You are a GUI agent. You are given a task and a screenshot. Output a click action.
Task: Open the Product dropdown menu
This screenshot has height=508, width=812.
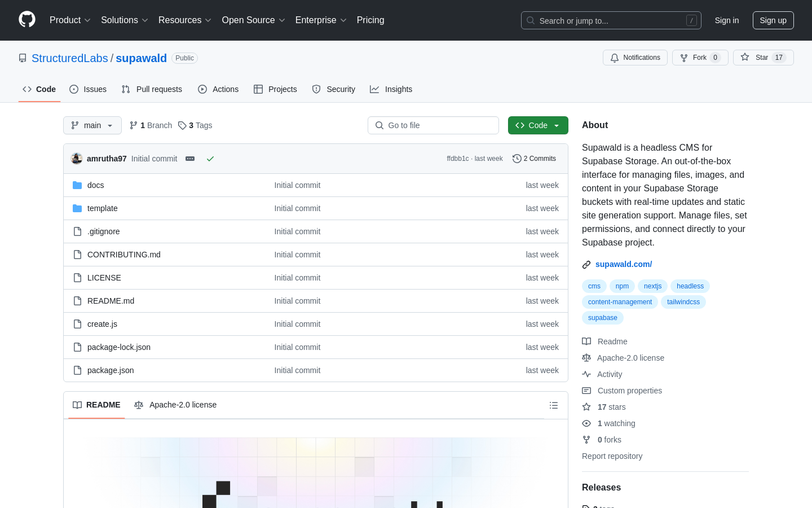(70, 20)
